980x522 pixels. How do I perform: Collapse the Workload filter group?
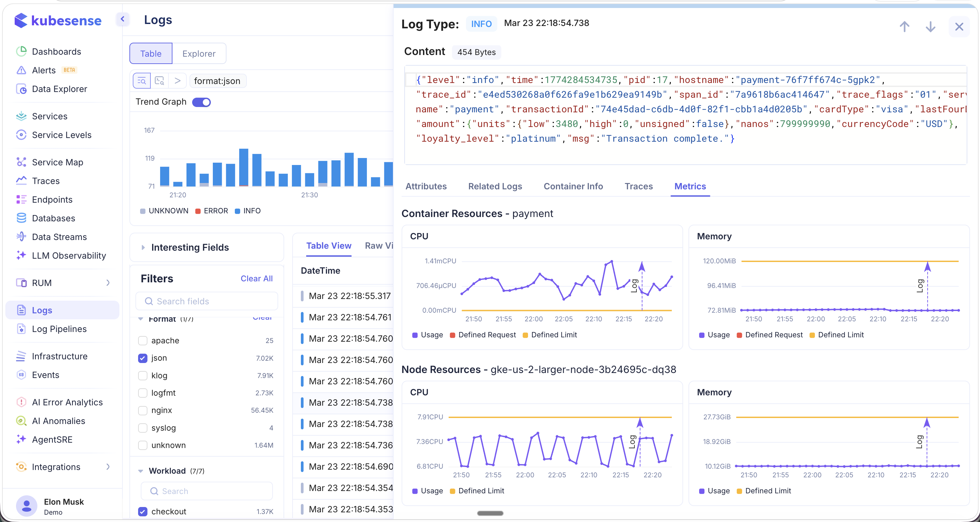[140, 471]
